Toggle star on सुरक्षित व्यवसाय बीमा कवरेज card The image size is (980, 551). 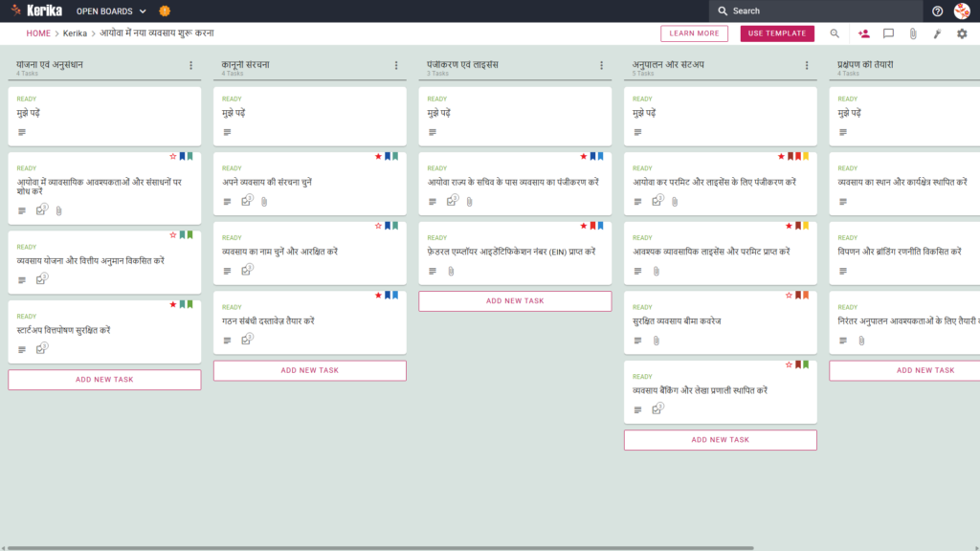coord(789,295)
